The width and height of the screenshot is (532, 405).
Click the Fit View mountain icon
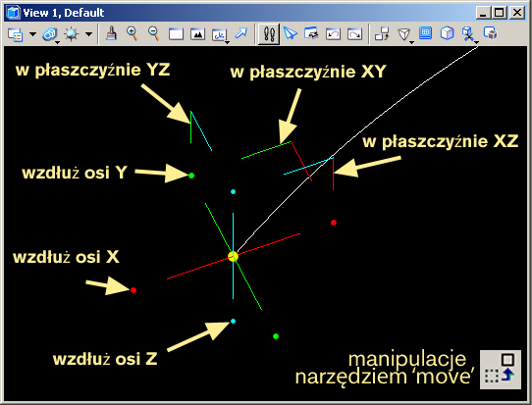[197, 34]
